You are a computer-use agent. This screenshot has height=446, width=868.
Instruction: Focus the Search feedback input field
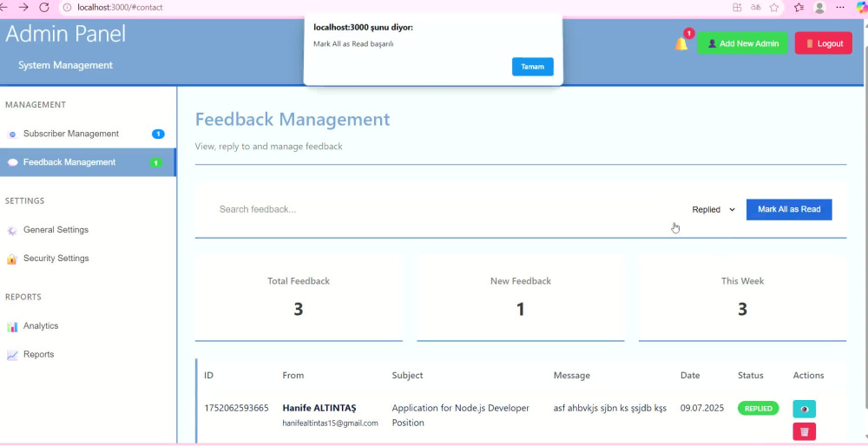443,210
